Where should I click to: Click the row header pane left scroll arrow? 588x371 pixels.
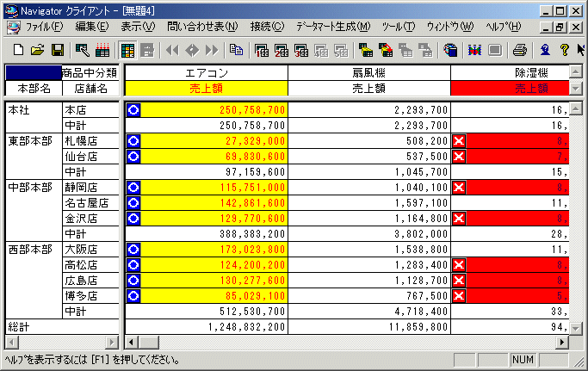[x=12, y=342]
